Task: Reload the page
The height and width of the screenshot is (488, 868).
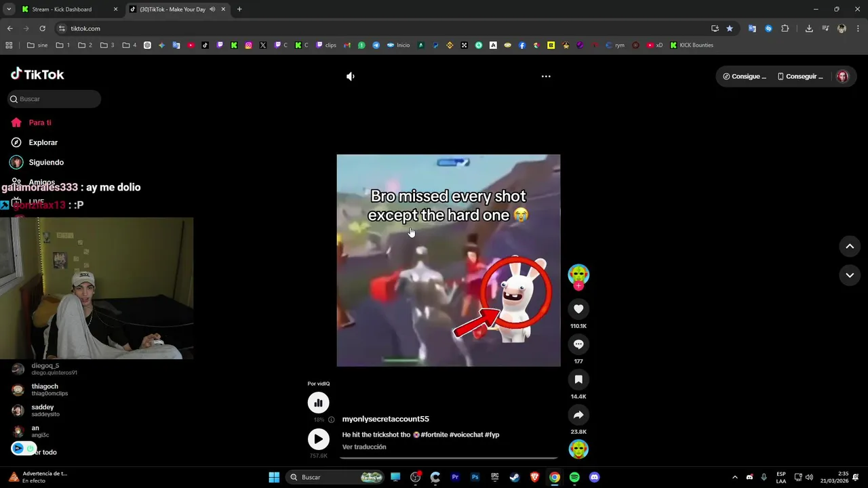Action: pyautogui.click(x=42, y=28)
